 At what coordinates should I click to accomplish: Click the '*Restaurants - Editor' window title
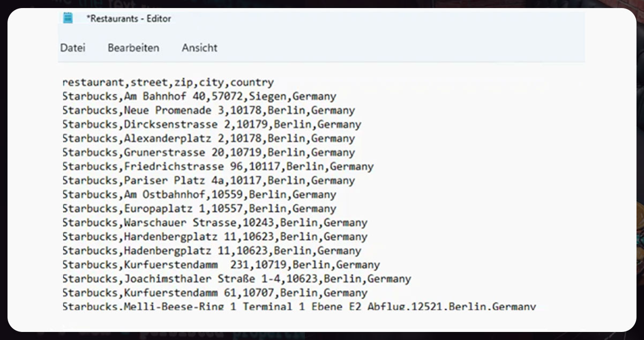click(129, 18)
